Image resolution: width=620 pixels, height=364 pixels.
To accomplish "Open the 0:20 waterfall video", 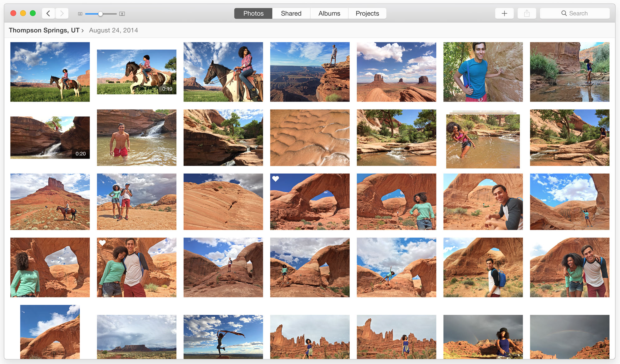I will [x=50, y=137].
